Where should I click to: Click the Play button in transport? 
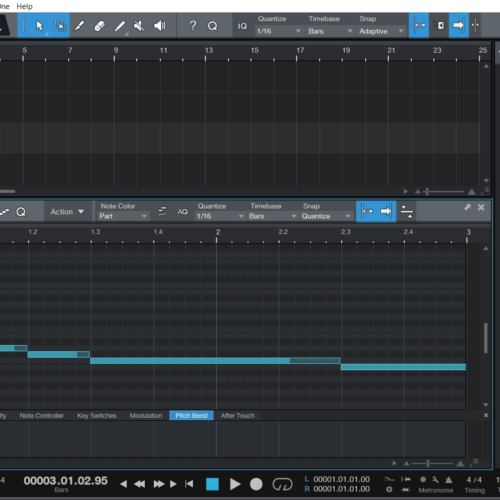pyautogui.click(x=235, y=484)
